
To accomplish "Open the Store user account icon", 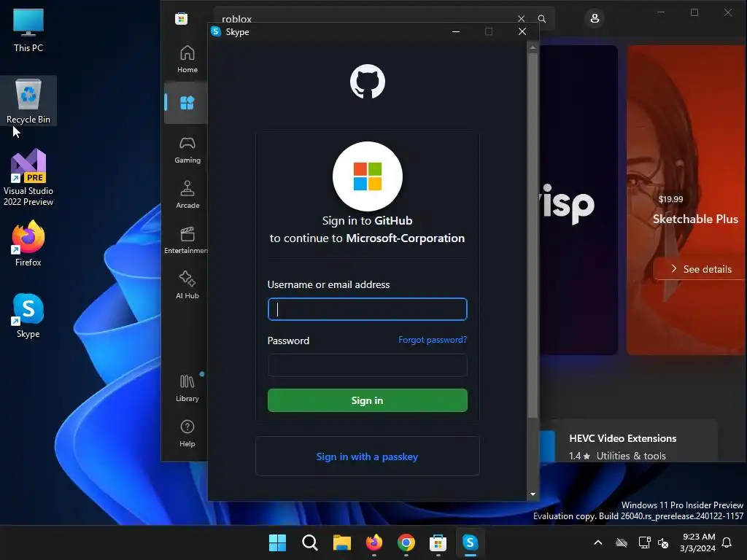I will pos(595,18).
